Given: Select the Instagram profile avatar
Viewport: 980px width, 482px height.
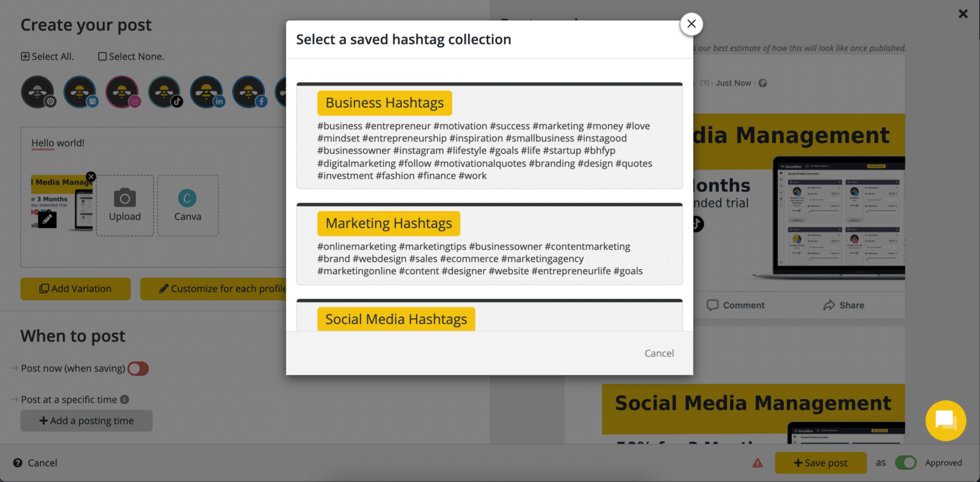Looking at the screenshot, I should point(122,91).
